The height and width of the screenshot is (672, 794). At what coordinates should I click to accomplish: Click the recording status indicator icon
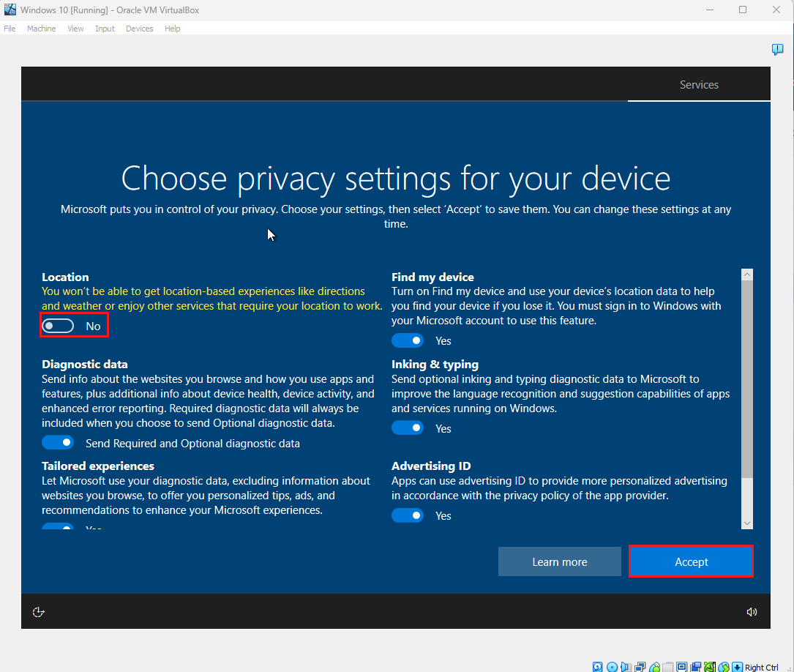pyautogui.click(x=696, y=667)
